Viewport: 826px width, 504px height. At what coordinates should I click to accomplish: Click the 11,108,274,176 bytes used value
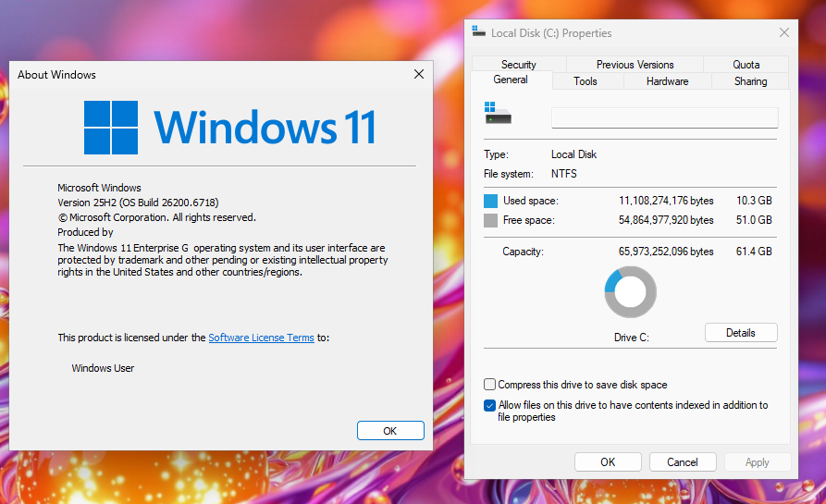pyautogui.click(x=666, y=201)
